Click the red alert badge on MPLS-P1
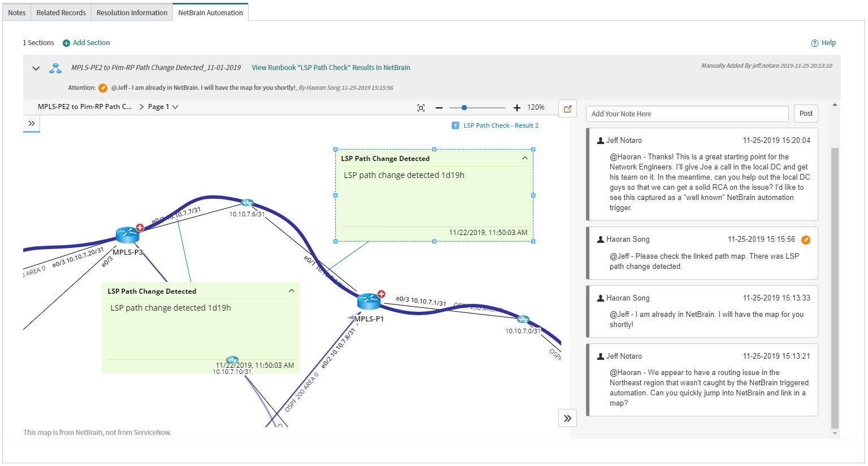The height and width of the screenshot is (466, 868). point(381,294)
